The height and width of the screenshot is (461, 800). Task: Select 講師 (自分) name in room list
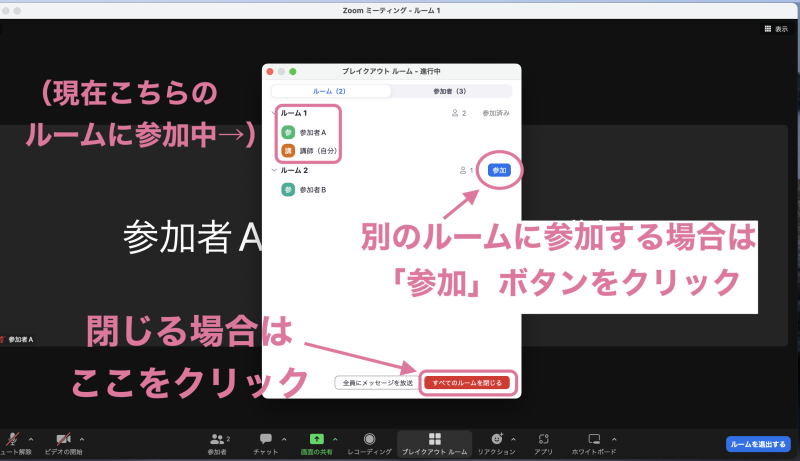(x=318, y=151)
